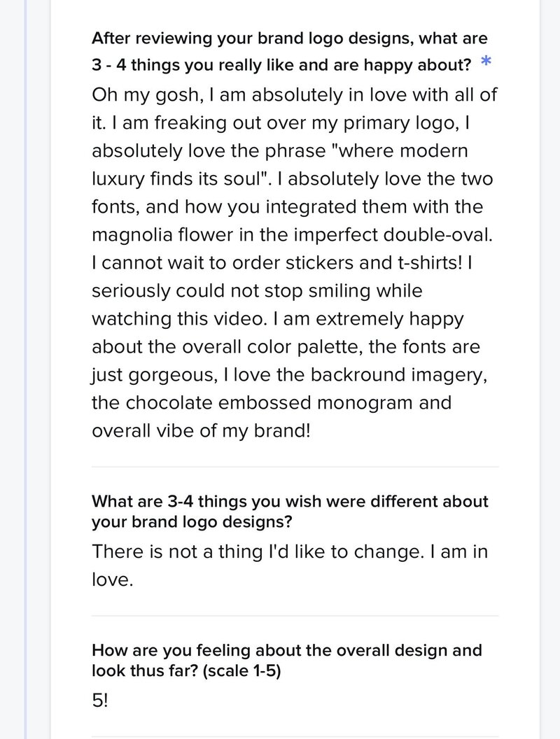
Task: Click the divider line below the first answer
Action: pyautogui.click(x=295, y=467)
